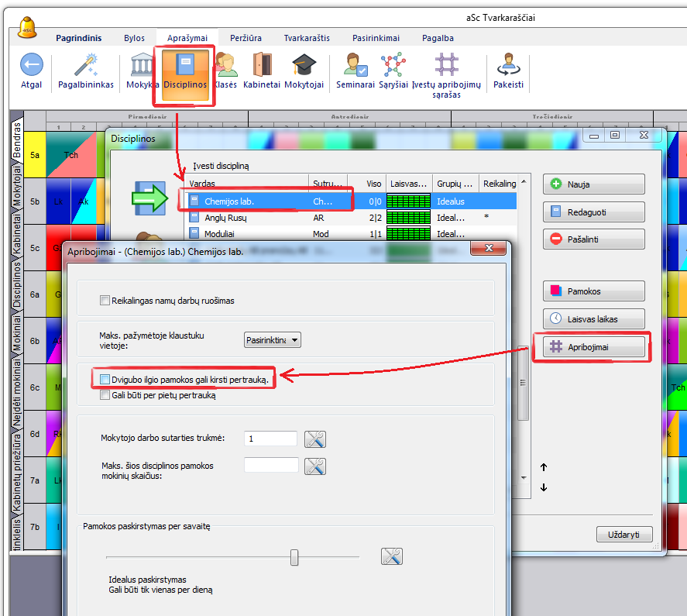Click the Nauja button
The height and width of the screenshot is (616, 687).
click(x=594, y=184)
